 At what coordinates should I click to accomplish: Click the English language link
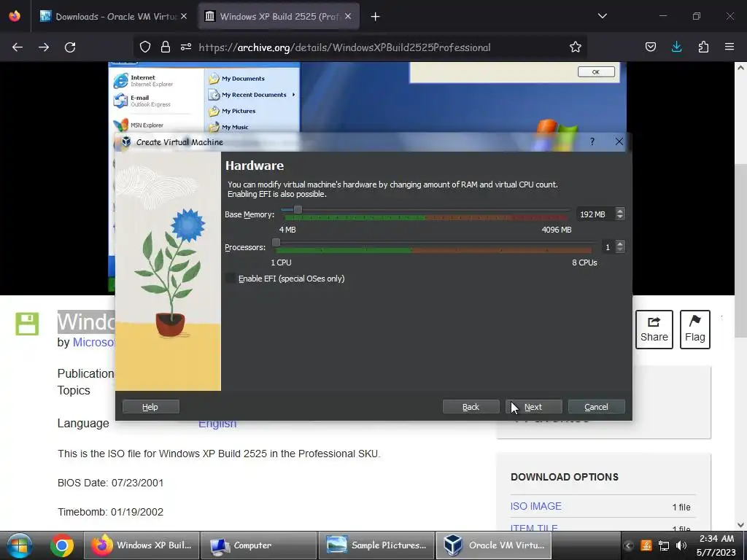[217, 424]
